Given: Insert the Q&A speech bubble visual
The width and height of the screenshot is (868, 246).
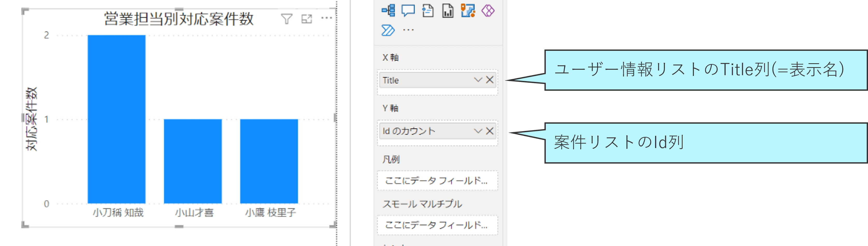Looking at the screenshot, I should (408, 10).
